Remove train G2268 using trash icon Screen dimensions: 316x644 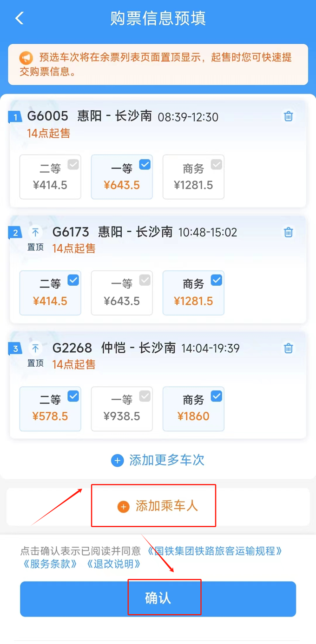tap(288, 348)
